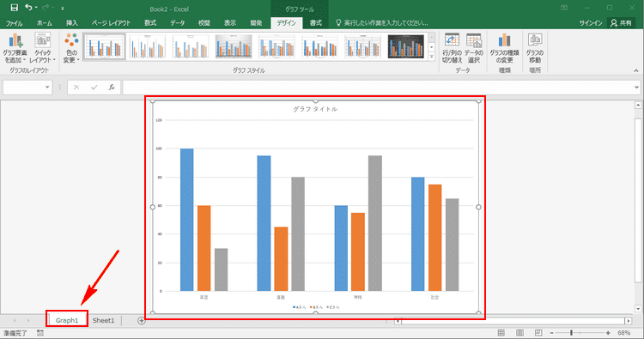Viewport: 644px width, 339px height.
Task: Expand the chart styles gallery
Action: [431, 57]
